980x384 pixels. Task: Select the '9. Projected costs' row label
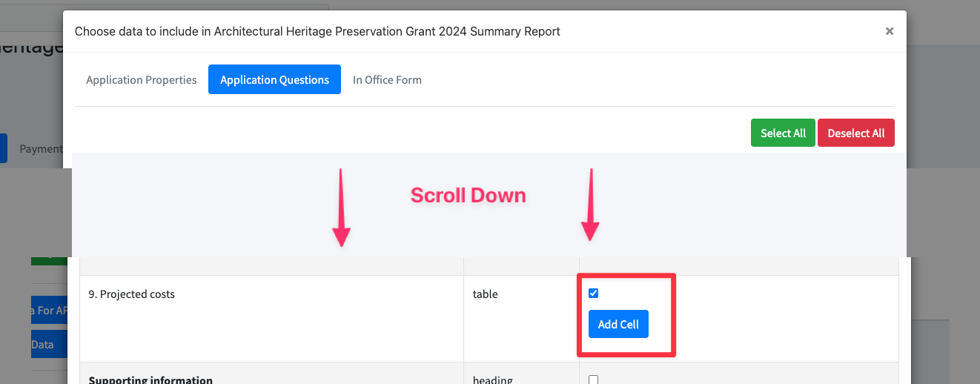coord(132,294)
